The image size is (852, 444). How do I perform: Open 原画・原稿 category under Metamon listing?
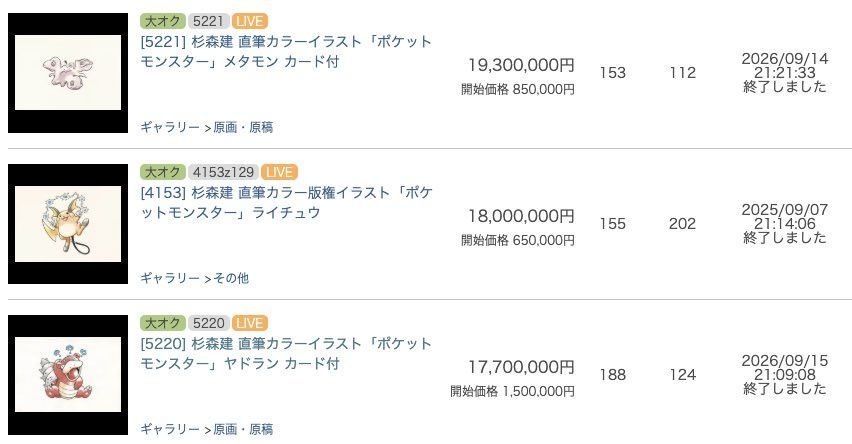coord(243,127)
